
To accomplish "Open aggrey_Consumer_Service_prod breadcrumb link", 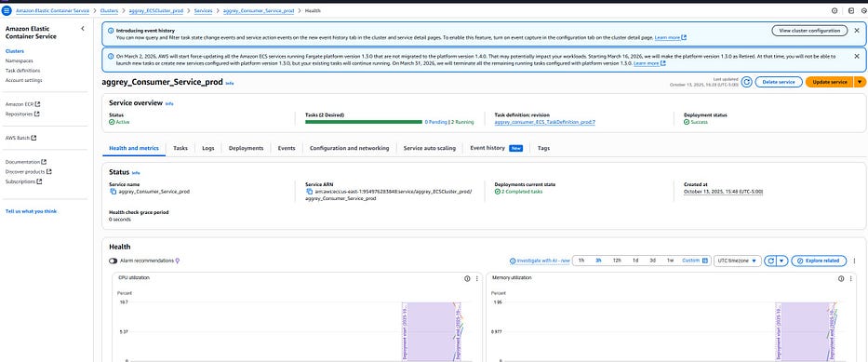I will tap(259, 10).
